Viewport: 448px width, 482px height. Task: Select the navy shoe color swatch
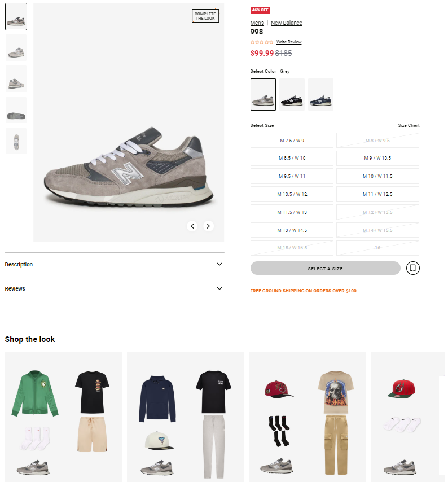click(320, 94)
